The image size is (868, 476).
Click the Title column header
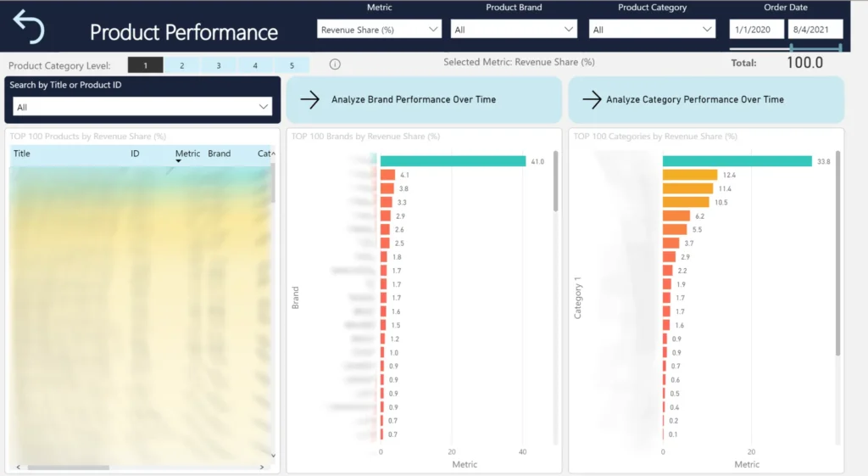[x=22, y=154]
